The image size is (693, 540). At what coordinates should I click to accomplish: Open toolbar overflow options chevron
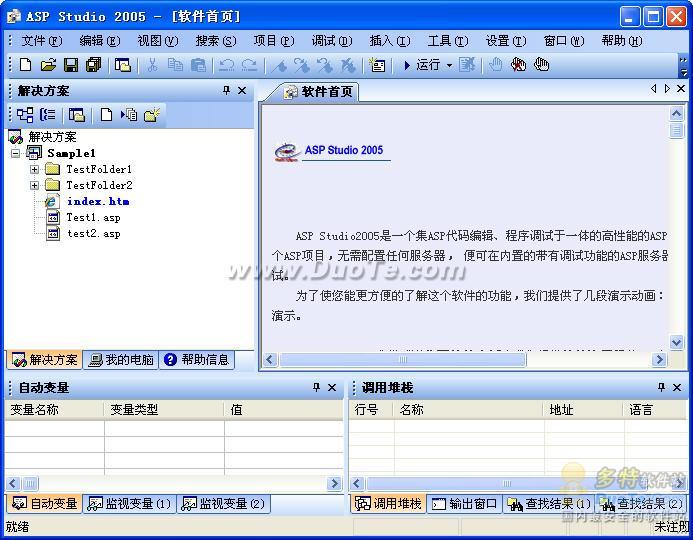point(683,65)
